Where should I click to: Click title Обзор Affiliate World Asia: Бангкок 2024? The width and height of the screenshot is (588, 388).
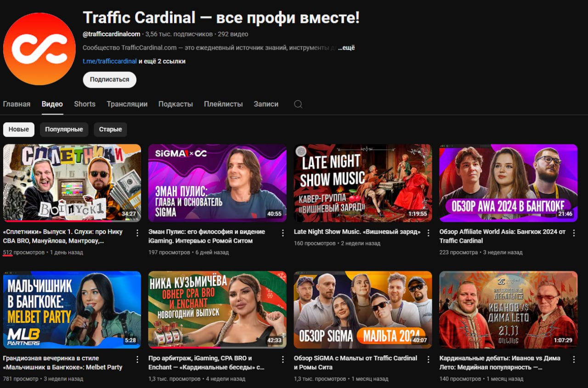tap(502, 236)
